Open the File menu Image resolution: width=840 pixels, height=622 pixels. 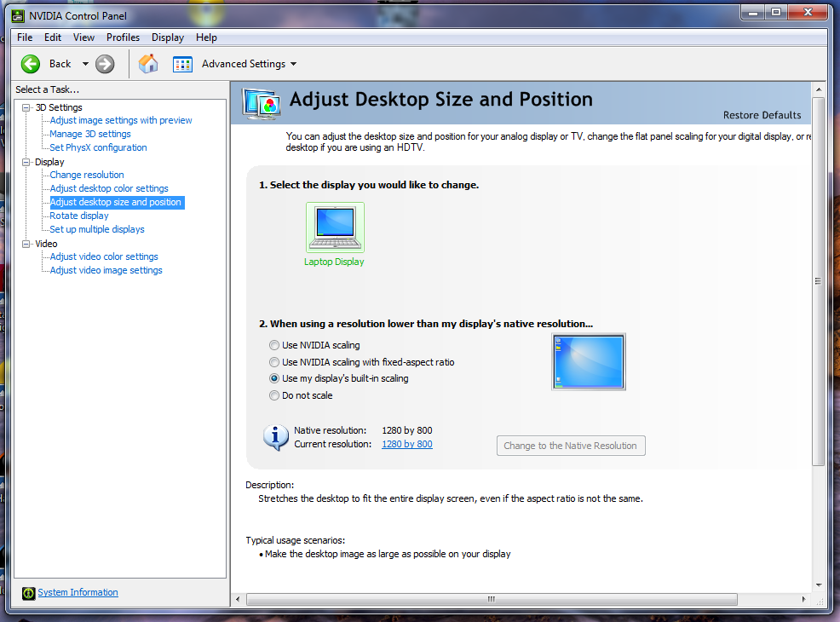25,37
